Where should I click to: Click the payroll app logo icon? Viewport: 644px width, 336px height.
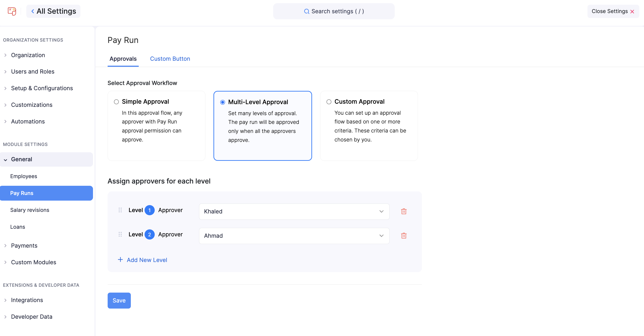point(12,11)
